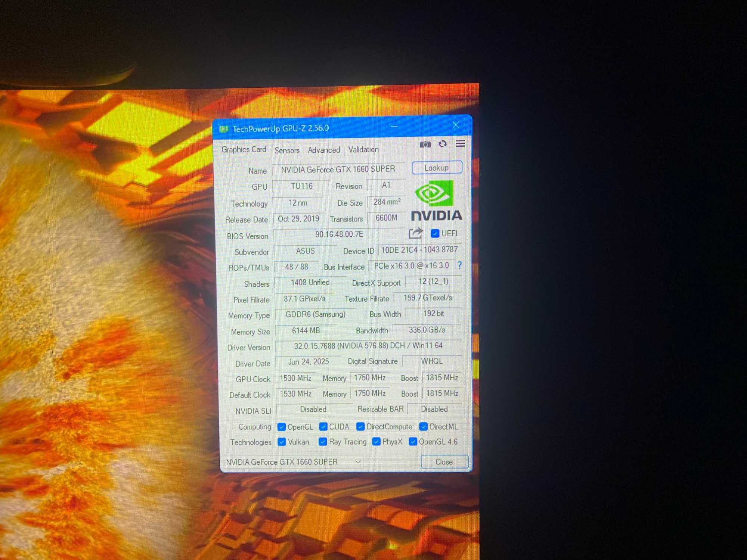The height and width of the screenshot is (560, 747).
Task: Click the Texture Fillrate 159.7 GTexel/s
Action: (x=428, y=298)
